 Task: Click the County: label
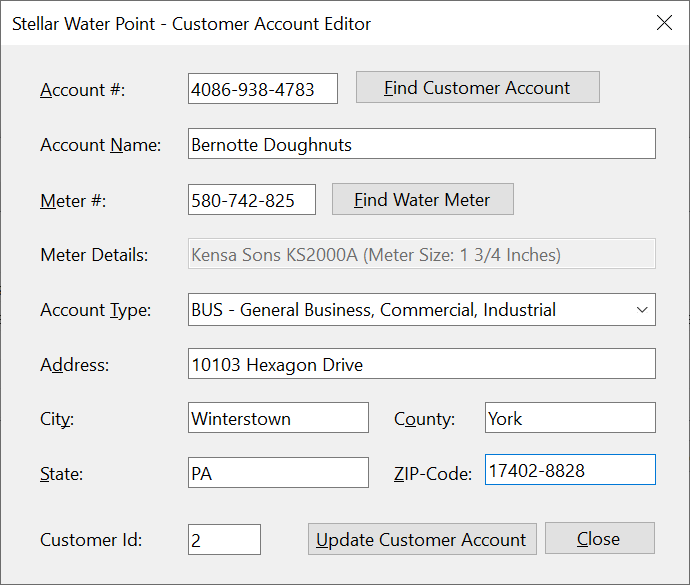pyautogui.click(x=424, y=419)
